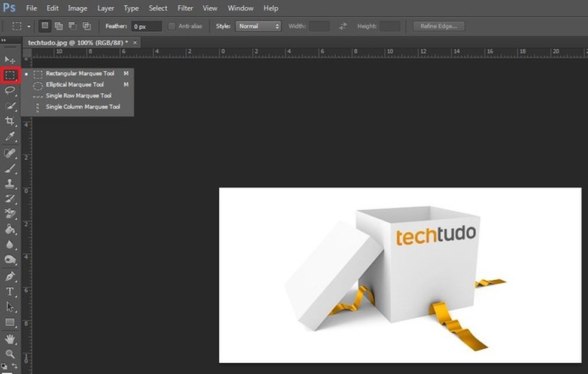
Task: Open the tool preset picker arrow
Action: point(29,26)
